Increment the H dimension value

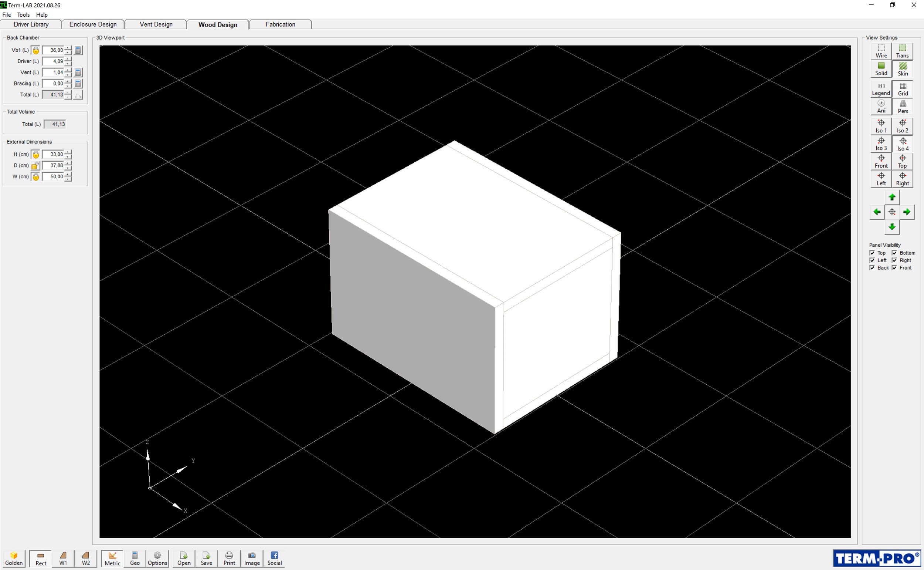coord(68,152)
